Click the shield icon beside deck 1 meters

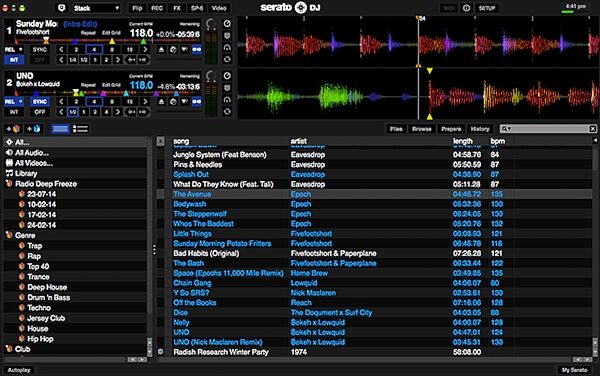pos(227,36)
